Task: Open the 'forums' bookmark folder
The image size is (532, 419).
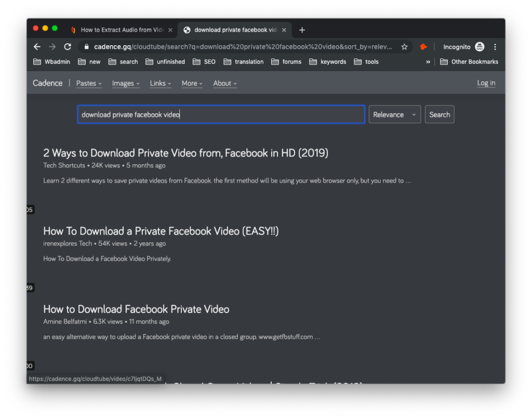Action: click(286, 62)
